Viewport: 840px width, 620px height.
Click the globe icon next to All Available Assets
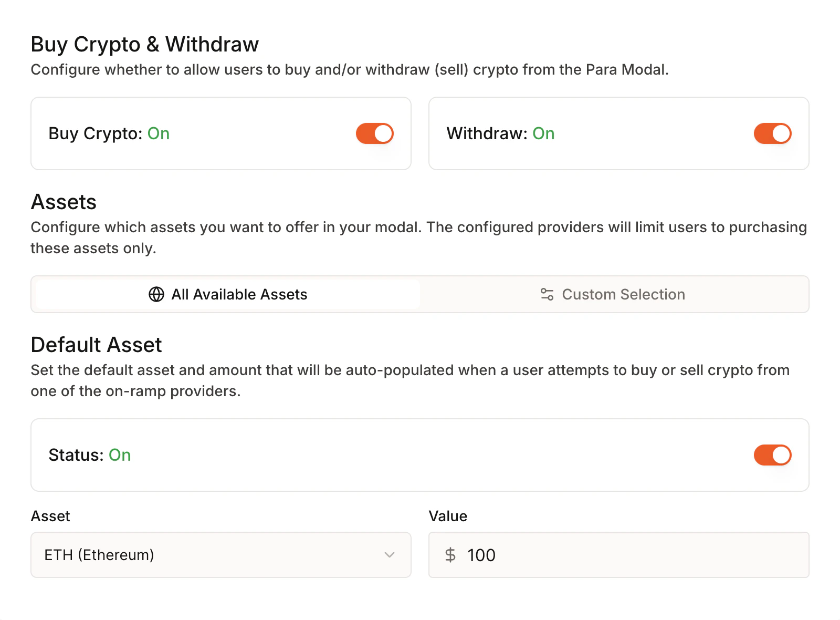(x=155, y=294)
